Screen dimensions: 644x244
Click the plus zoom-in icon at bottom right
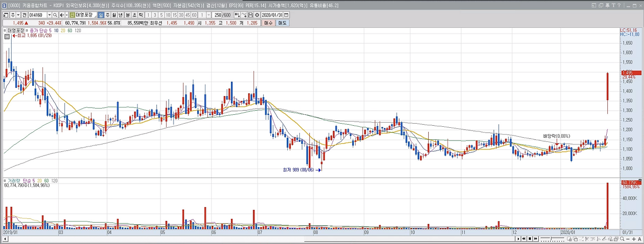tap(633, 239)
